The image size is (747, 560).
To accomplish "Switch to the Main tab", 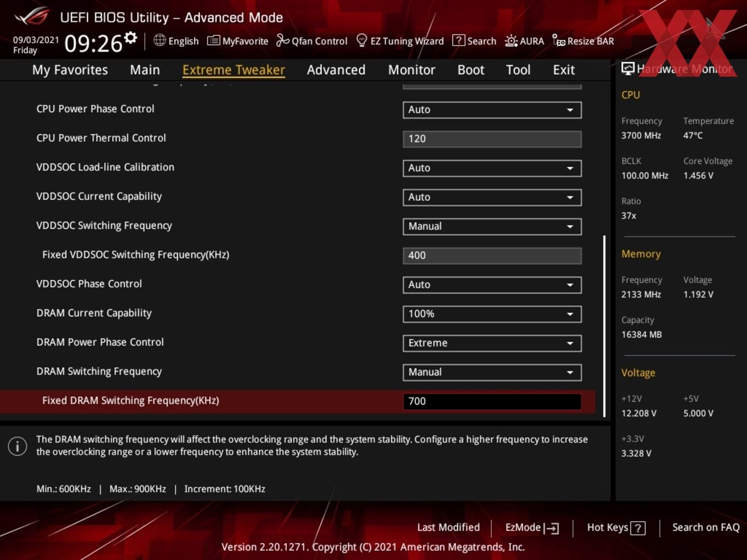I will click(145, 70).
